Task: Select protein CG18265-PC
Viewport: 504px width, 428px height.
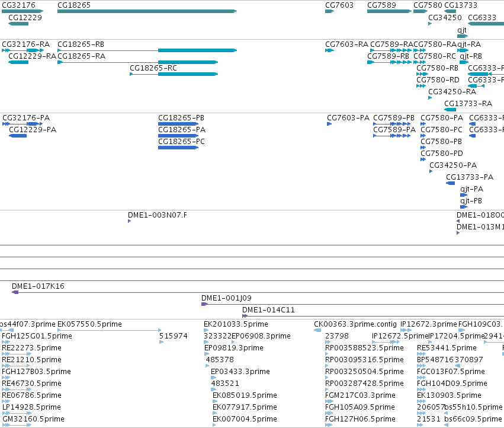Action: tap(178, 148)
